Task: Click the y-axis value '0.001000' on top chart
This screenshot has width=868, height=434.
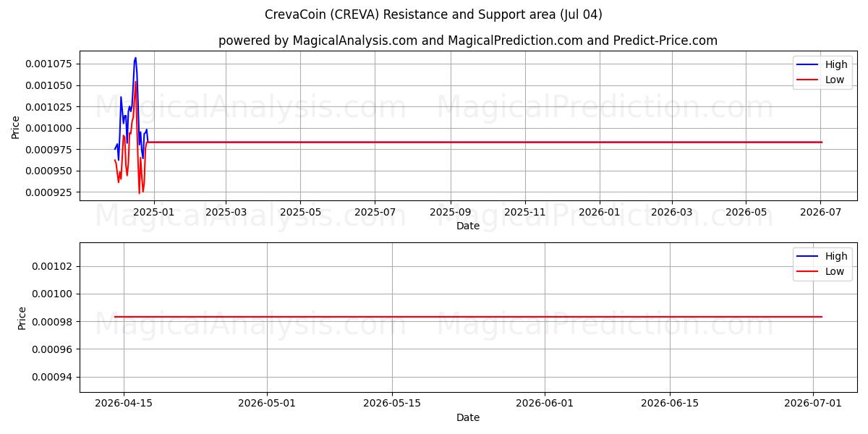Action: (x=48, y=128)
